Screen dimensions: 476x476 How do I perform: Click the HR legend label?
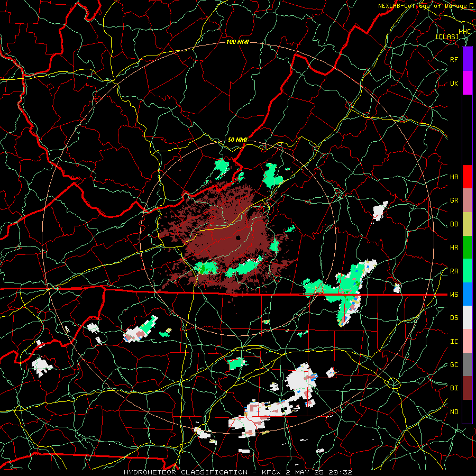point(454,248)
